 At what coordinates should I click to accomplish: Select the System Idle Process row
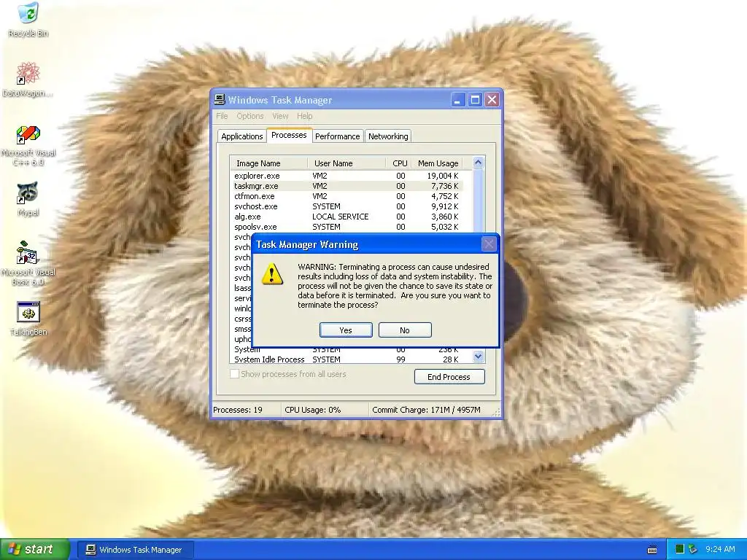coord(347,359)
